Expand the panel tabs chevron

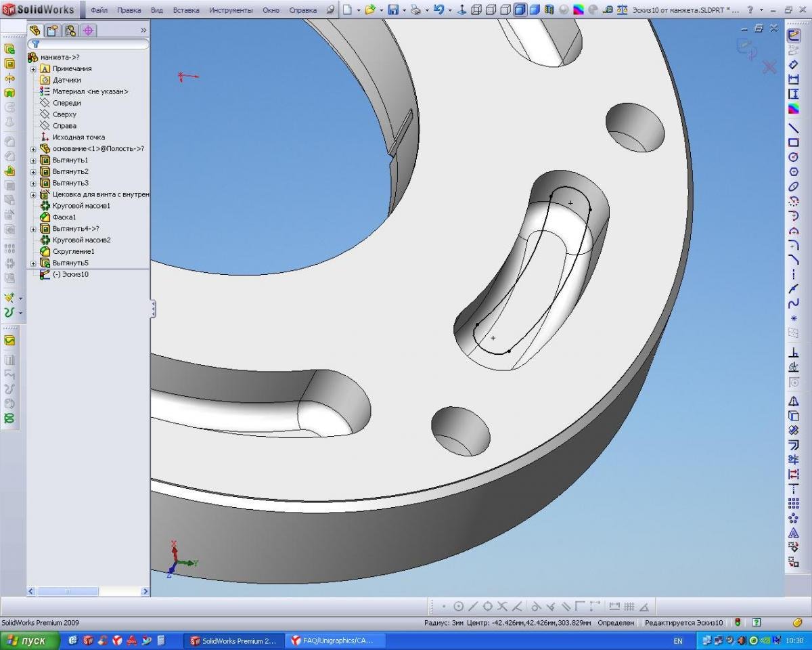(x=143, y=30)
